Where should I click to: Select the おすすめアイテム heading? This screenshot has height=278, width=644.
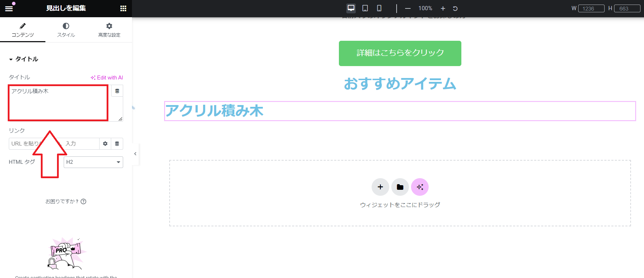400,84
